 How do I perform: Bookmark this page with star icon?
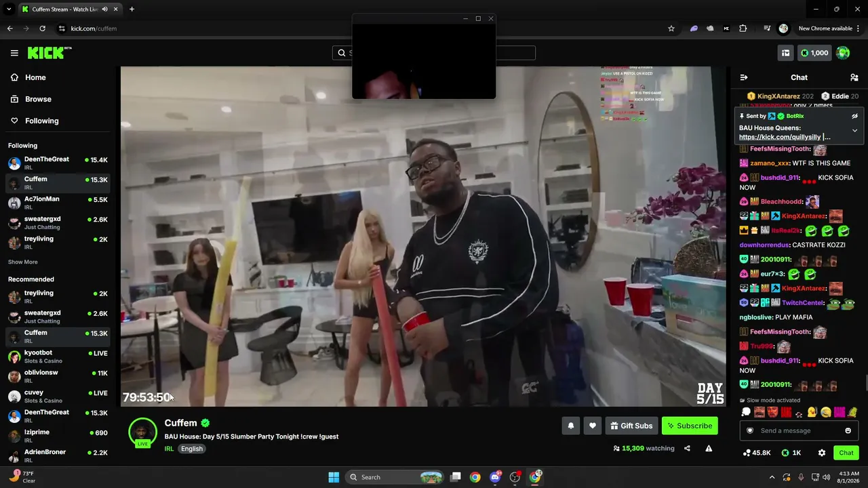tap(671, 28)
